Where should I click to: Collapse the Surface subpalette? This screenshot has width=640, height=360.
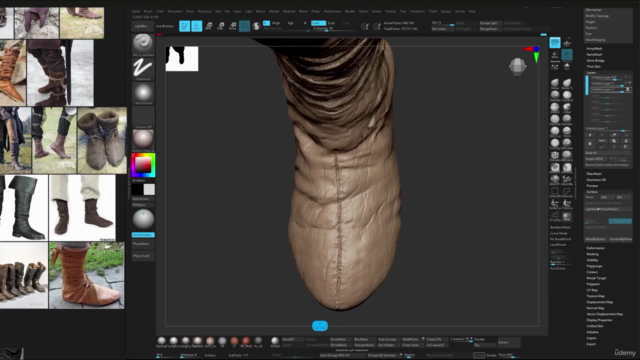click(x=592, y=191)
